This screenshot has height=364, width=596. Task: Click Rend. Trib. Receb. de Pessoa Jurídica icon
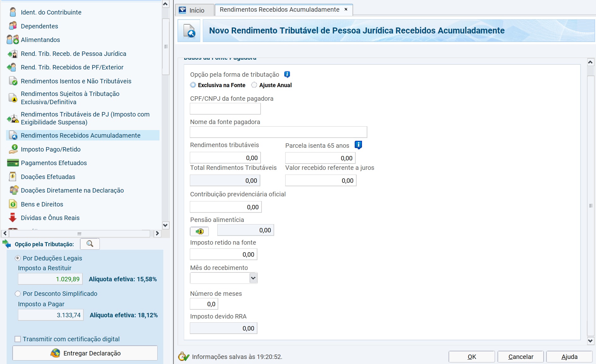(x=13, y=54)
